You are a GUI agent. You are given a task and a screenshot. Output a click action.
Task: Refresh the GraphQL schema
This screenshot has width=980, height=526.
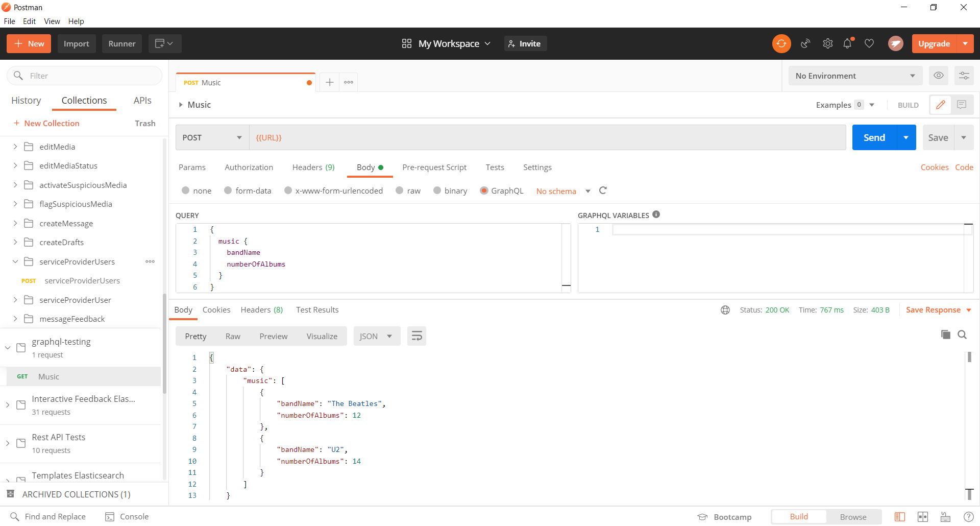coord(603,190)
